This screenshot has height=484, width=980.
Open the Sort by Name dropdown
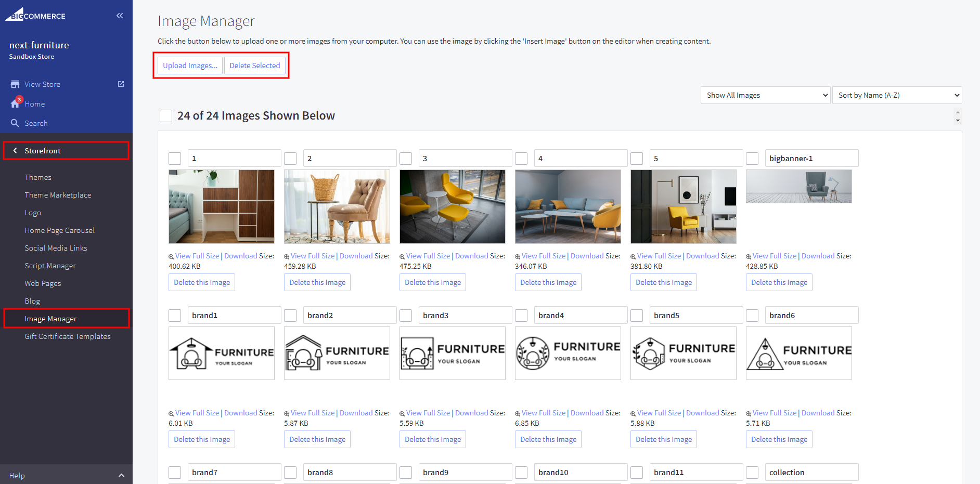coord(897,95)
